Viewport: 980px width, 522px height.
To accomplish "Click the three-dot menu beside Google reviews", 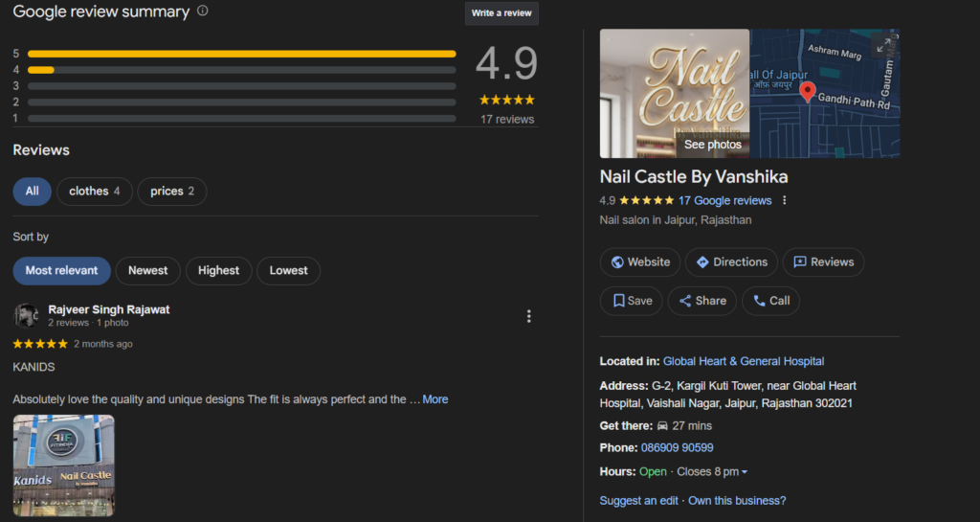I will (x=785, y=201).
